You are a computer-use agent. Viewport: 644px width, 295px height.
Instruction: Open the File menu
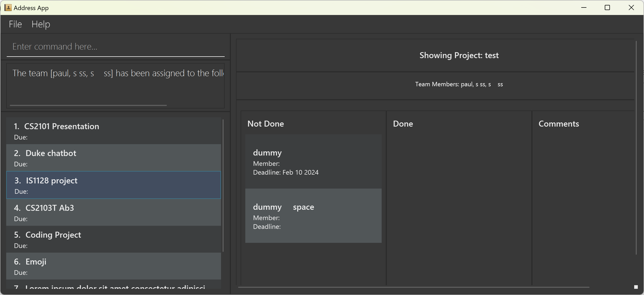[x=15, y=24]
